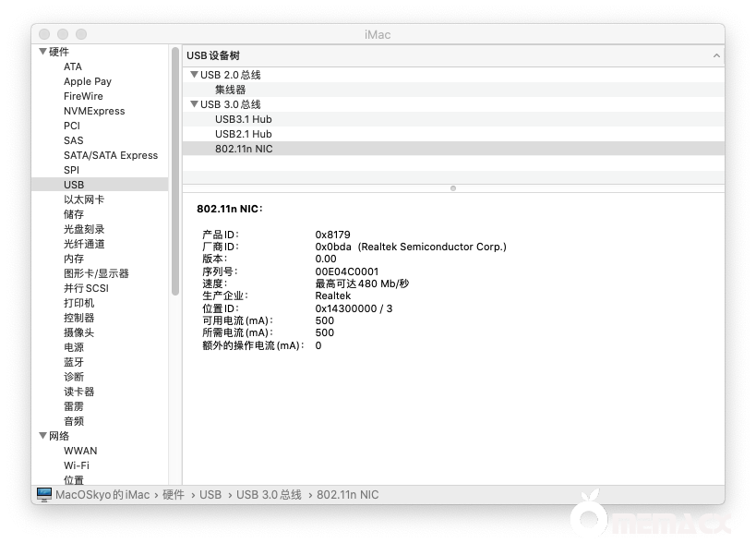Click USB 3.0 总线 in the path bar
756x543 pixels.
click(269, 495)
